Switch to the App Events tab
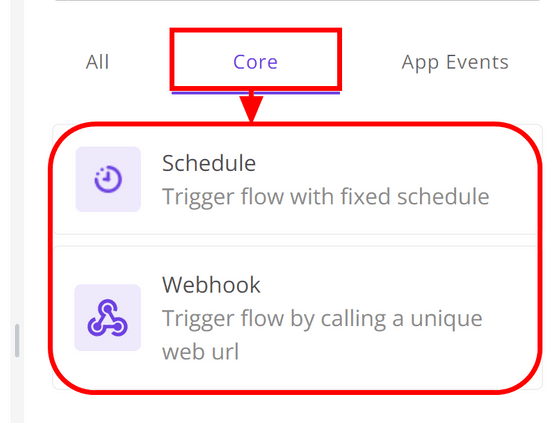 click(455, 63)
